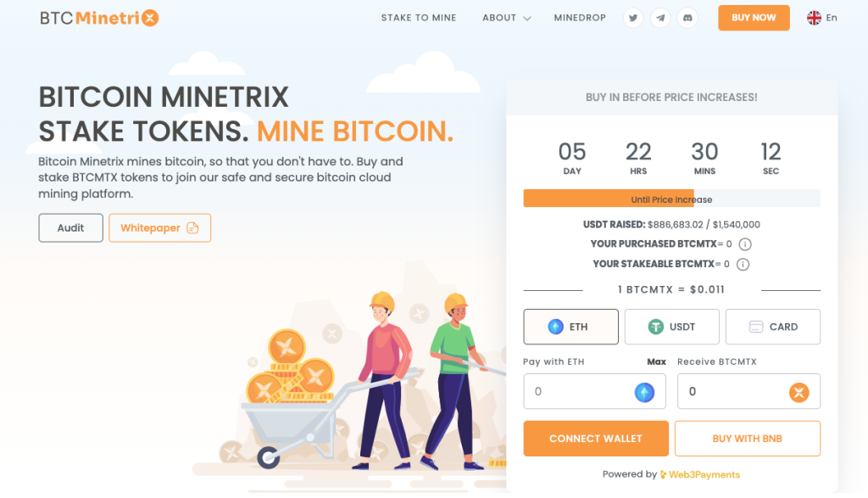Screen dimensions: 868x498
Task: Show info for Your Stakeable BTCMTX
Action: (743, 264)
